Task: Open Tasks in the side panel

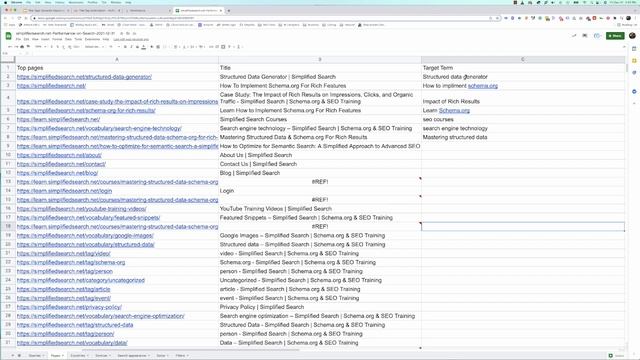Action: tap(634, 73)
